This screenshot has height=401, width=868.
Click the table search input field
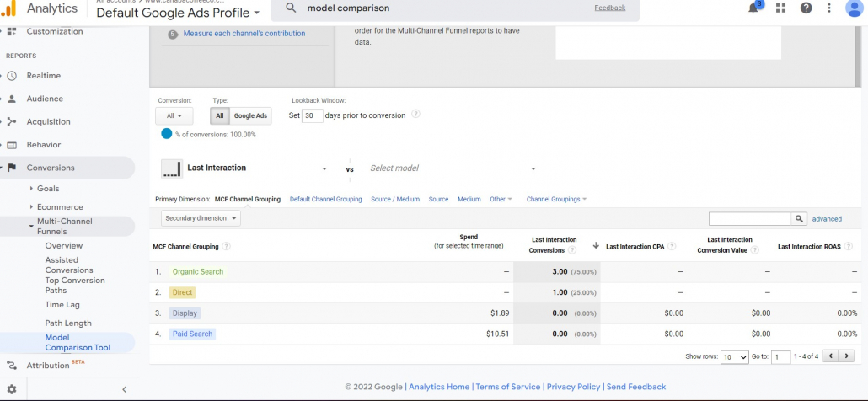[x=750, y=219]
